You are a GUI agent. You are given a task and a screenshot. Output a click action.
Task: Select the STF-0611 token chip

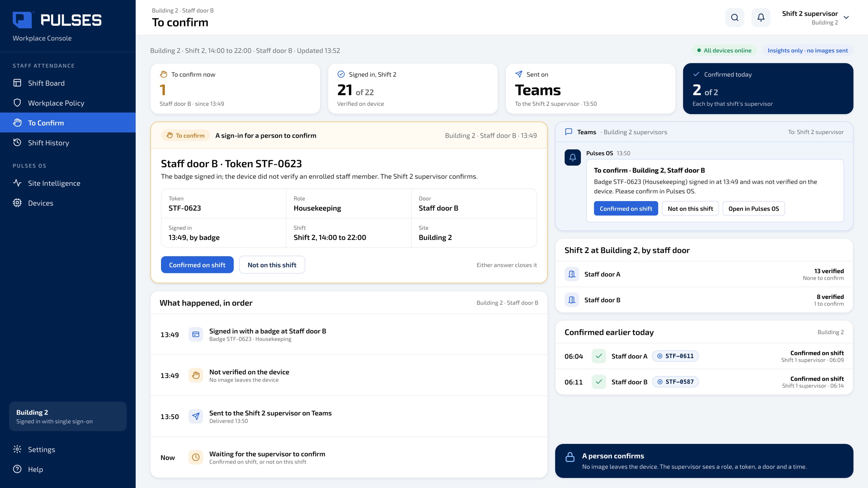[x=675, y=356]
